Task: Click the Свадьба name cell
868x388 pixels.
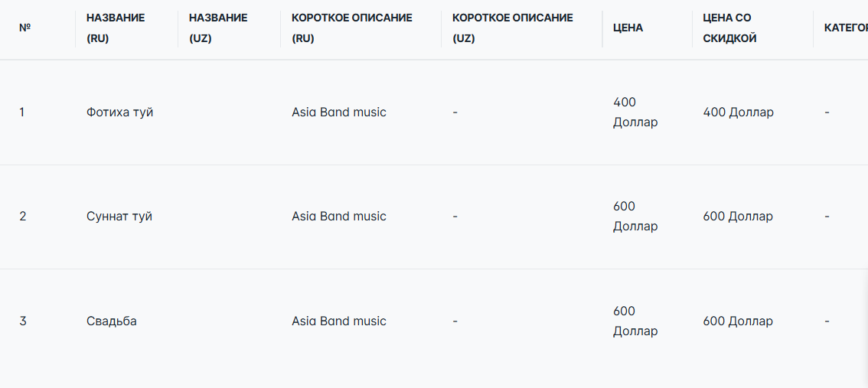Action: pyautogui.click(x=112, y=321)
